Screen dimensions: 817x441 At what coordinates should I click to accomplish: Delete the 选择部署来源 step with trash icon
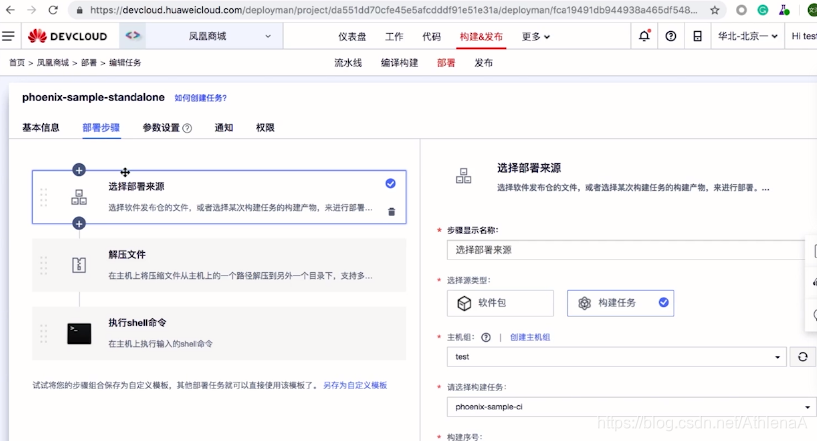391,212
